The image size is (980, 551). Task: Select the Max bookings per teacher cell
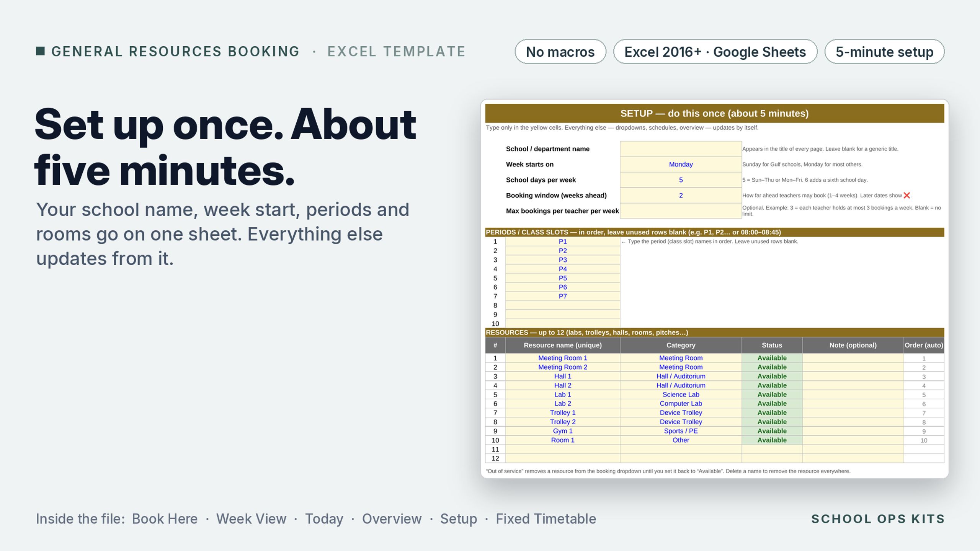click(681, 211)
